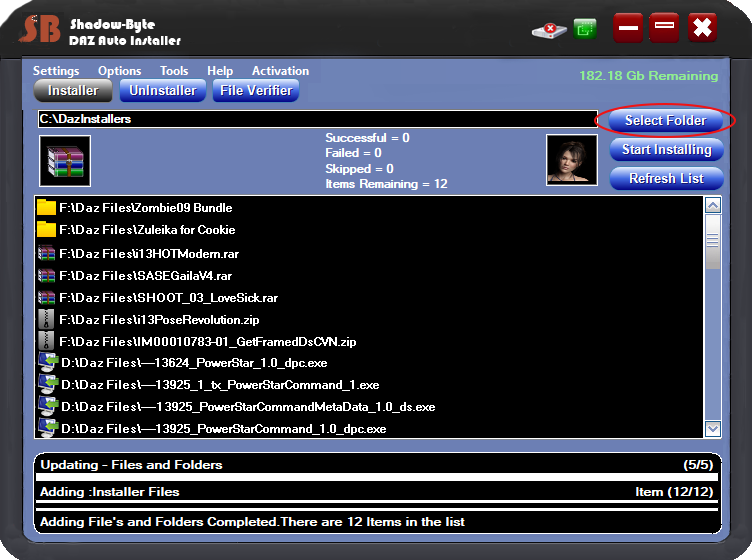Switch to the Installer tab

pos(73,91)
